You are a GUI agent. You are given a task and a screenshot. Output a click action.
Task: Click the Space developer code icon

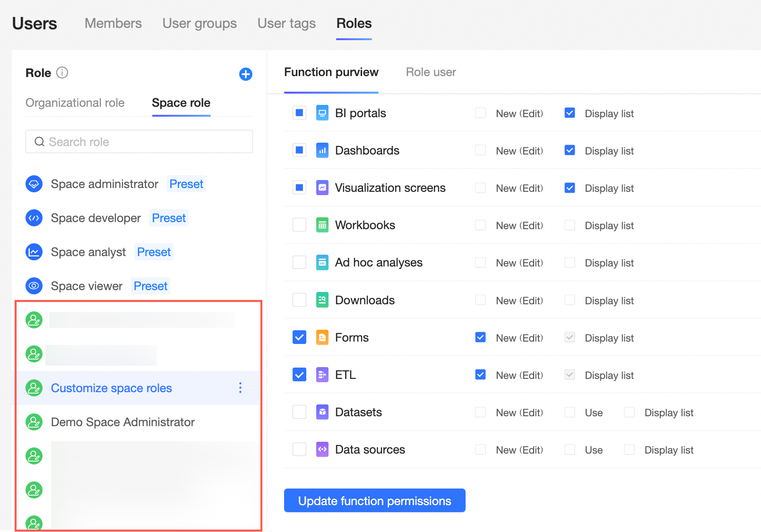click(x=34, y=218)
